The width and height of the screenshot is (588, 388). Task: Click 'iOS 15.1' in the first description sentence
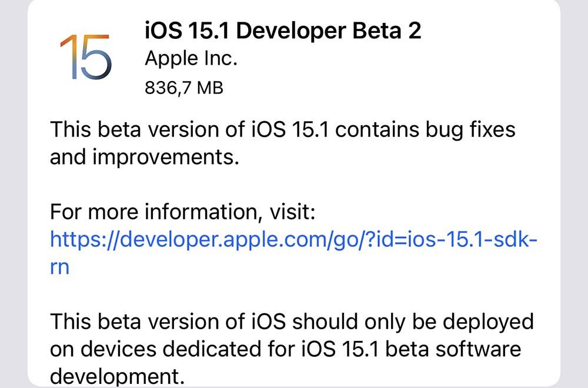(x=290, y=130)
